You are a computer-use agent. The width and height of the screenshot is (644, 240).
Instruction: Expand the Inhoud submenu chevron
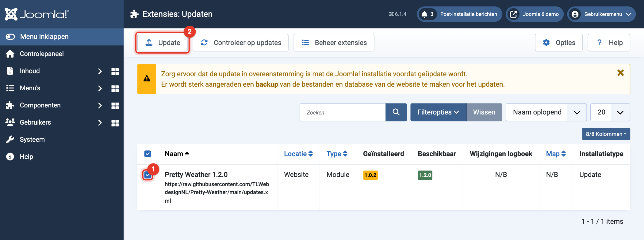point(100,71)
